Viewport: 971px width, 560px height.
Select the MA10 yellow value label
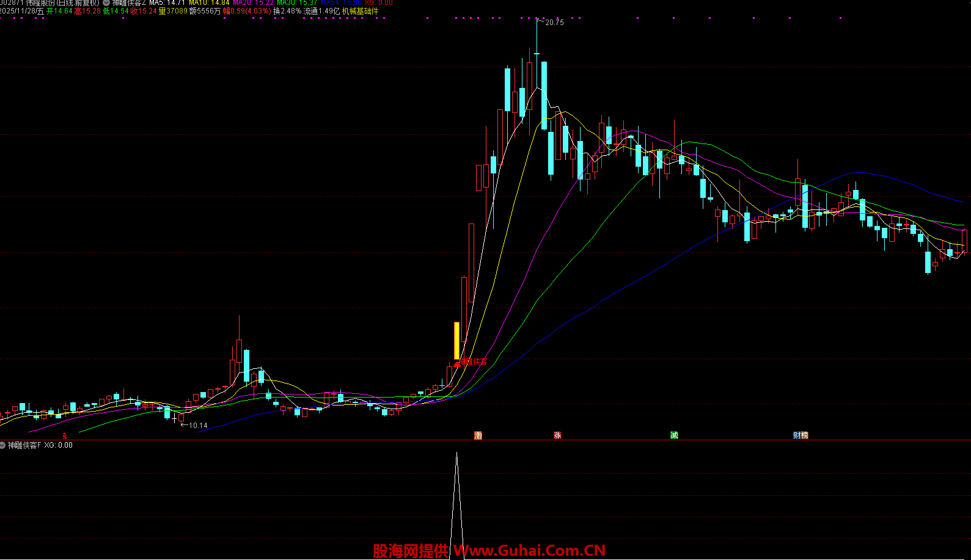pos(209,2)
